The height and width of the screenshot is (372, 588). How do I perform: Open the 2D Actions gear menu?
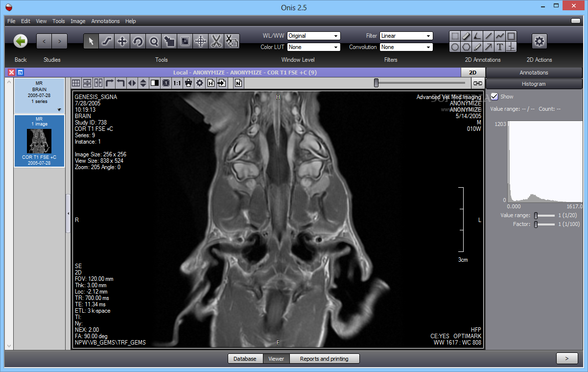[x=540, y=41]
